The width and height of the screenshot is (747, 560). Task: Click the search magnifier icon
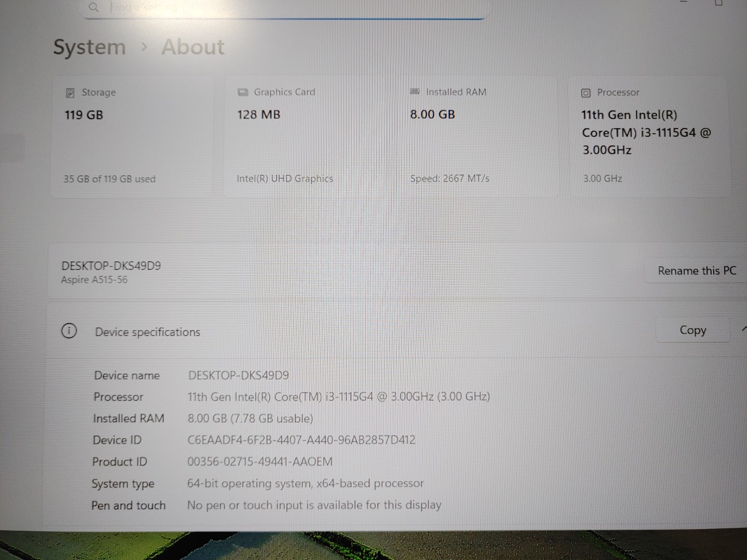[x=94, y=7]
